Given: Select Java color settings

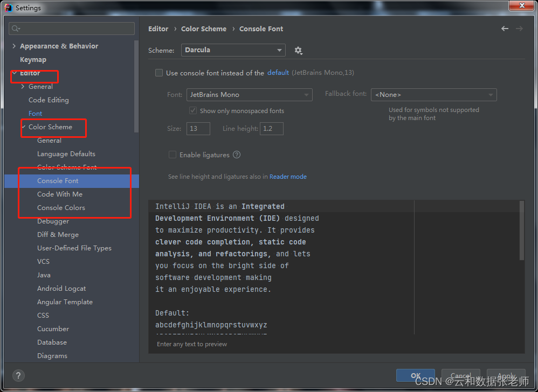Looking at the screenshot, I should [44, 275].
